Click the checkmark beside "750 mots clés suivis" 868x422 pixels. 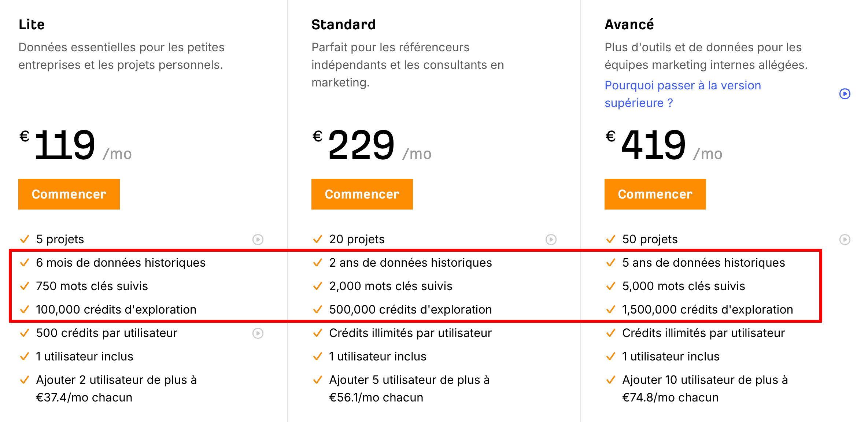tap(25, 286)
